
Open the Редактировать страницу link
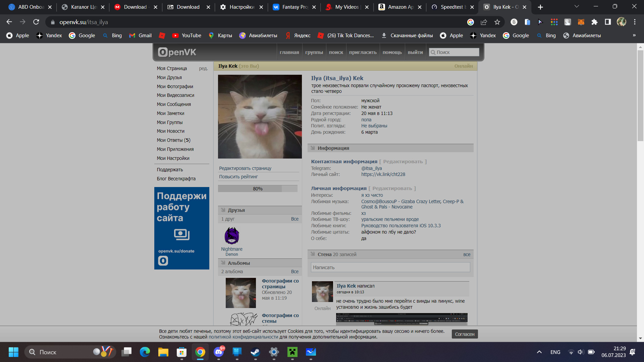245,168
